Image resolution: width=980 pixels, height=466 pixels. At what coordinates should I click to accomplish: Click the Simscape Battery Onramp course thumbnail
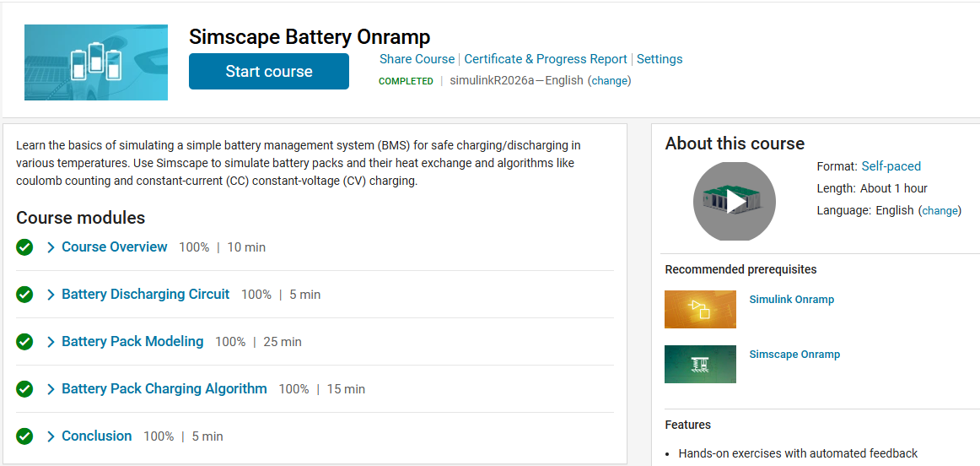(x=96, y=62)
